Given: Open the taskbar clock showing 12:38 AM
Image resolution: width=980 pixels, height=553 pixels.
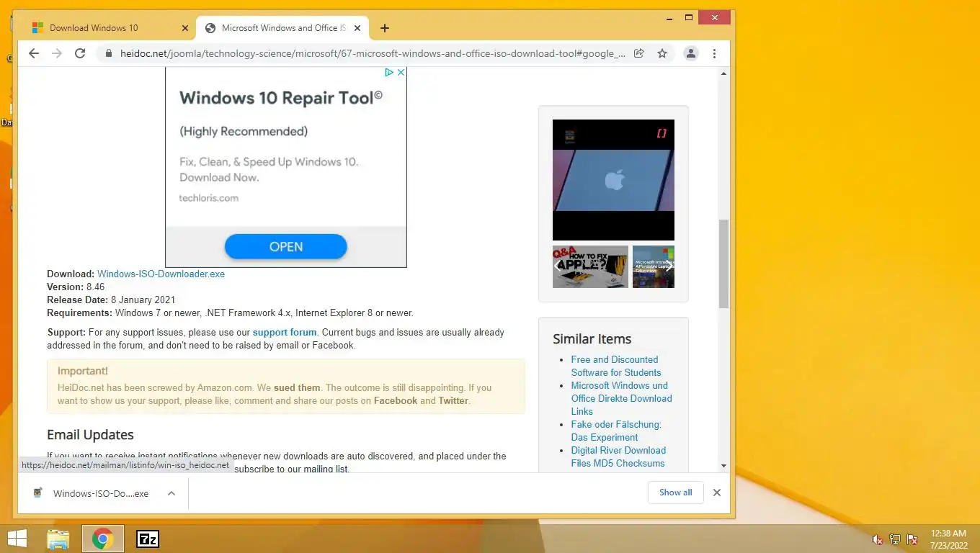Looking at the screenshot, I should coord(949,539).
